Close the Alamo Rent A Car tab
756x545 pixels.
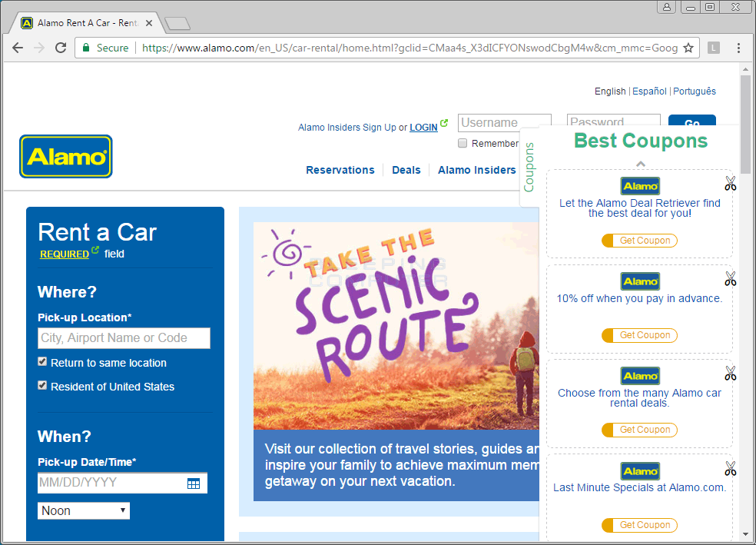coord(149,22)
